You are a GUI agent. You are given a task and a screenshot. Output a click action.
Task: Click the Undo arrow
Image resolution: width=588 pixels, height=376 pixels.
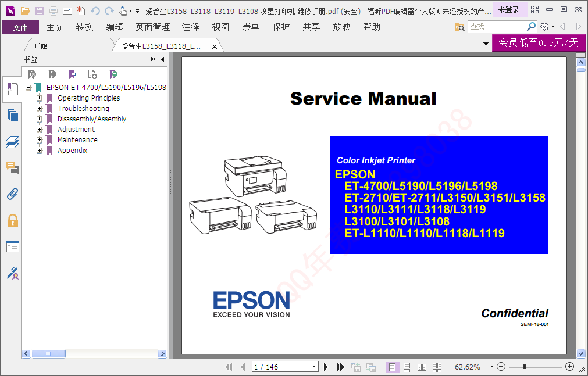click(95, 11)
